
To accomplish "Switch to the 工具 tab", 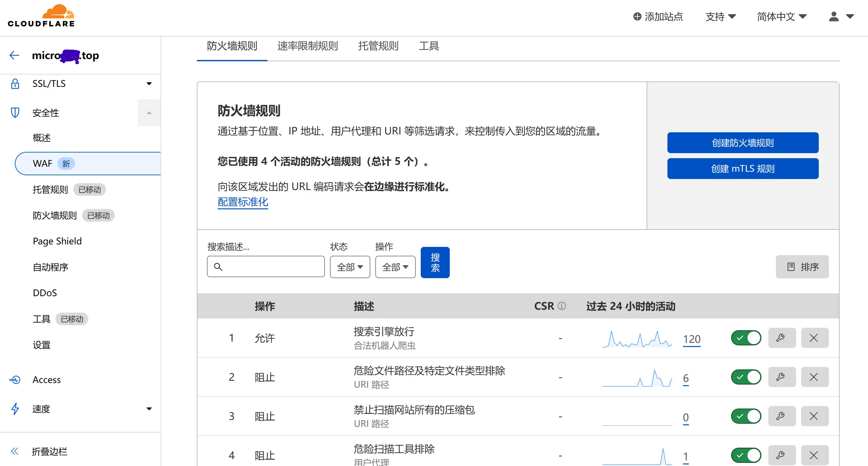I will pos(429,46).
